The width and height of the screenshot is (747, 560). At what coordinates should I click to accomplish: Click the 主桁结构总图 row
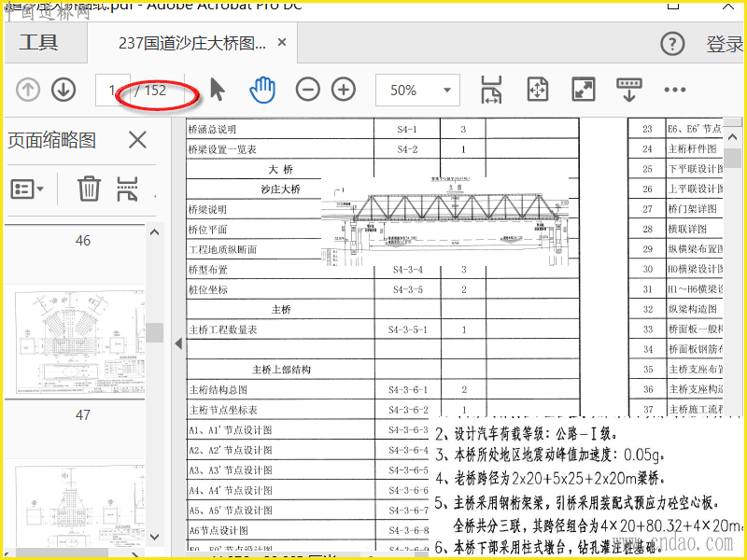click(383, 389)
